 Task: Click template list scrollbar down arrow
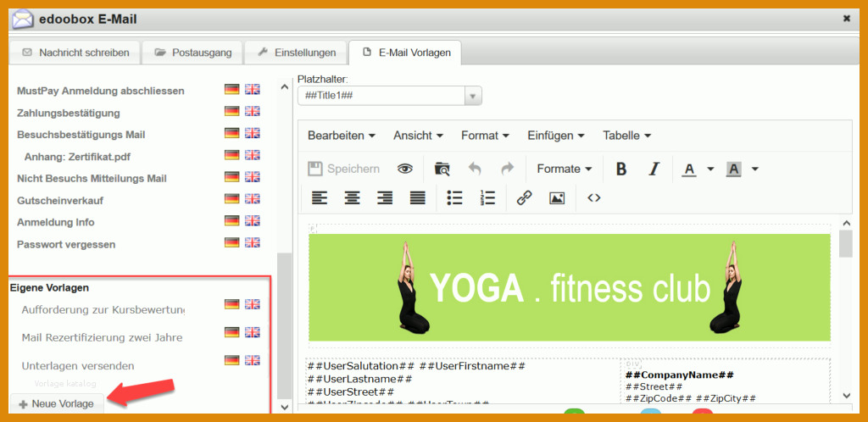[285, 408]
